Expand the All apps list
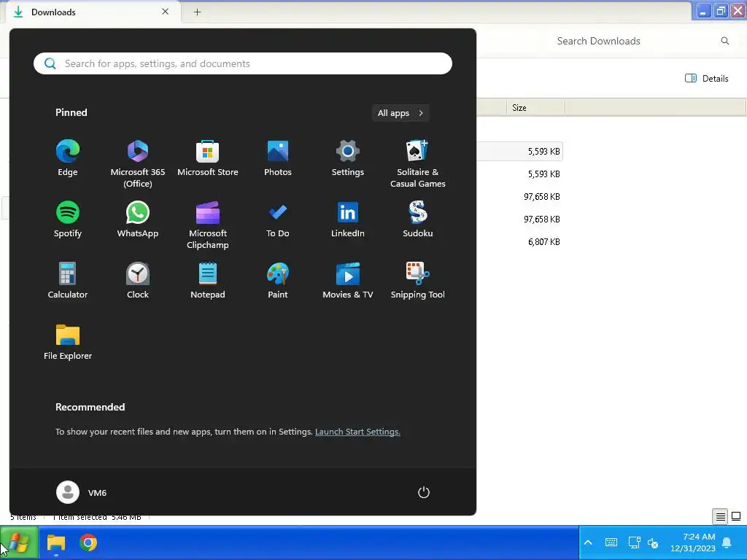Viewport: 747px width, 560px height. (400, 113)
